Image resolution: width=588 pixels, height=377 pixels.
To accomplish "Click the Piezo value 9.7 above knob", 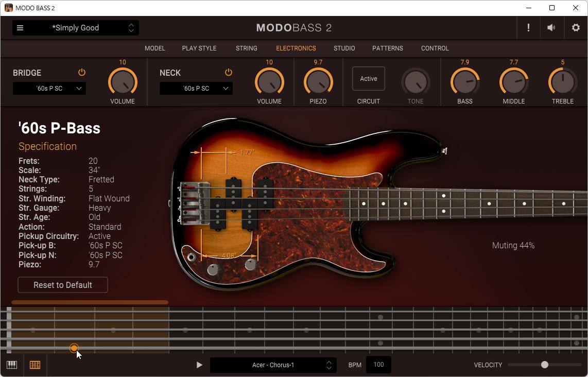I will coord(318,62).
